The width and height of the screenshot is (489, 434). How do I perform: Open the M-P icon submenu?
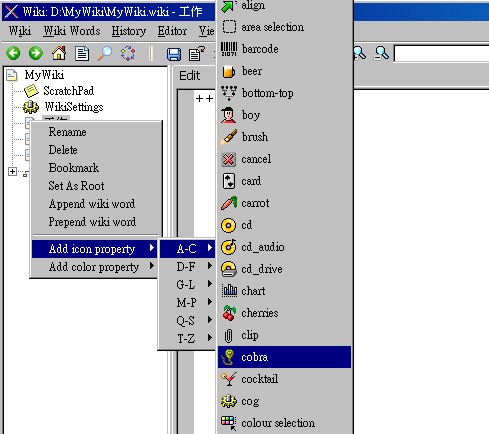187,303
